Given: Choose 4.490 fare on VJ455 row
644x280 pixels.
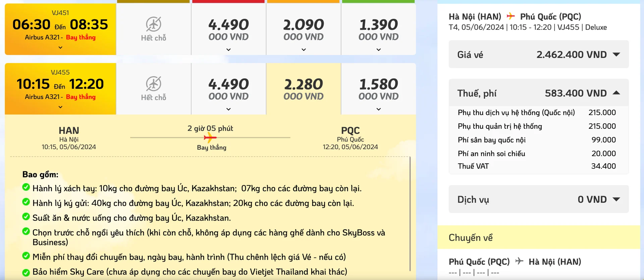Looking at the screenshot, I should [x=228, y=89].
